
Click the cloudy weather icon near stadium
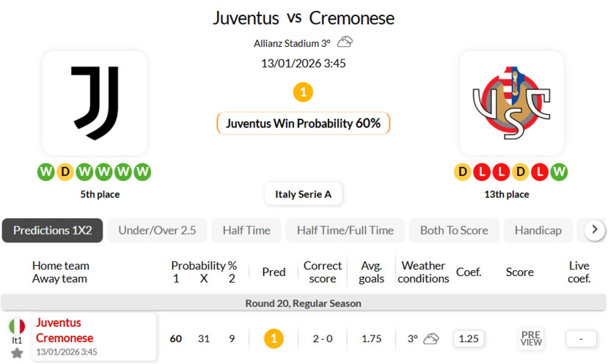tap(345, 42)
